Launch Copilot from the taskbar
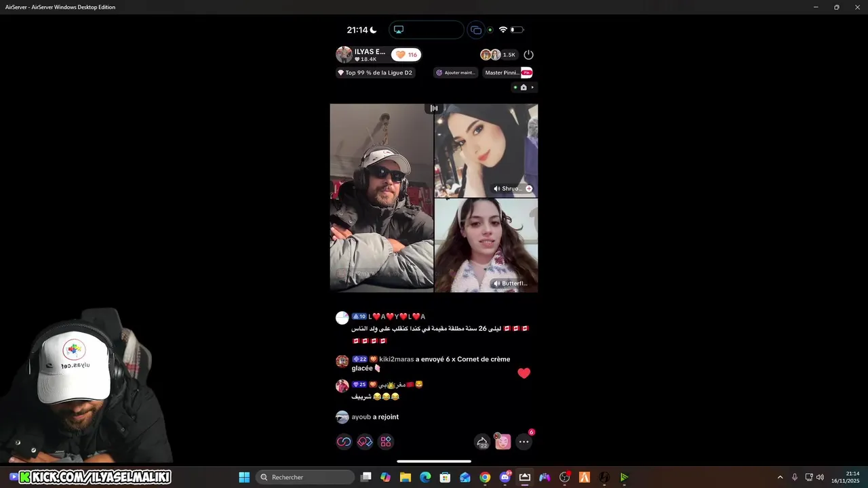Image resolution: width=868 pixels, height=488 pixels. tap(386, 477)
